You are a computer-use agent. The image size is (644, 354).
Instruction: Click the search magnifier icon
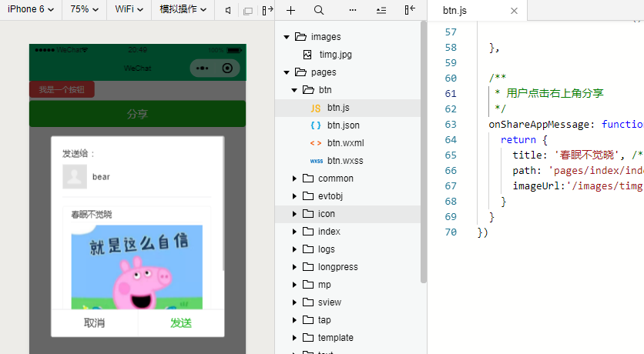point(319,10)
